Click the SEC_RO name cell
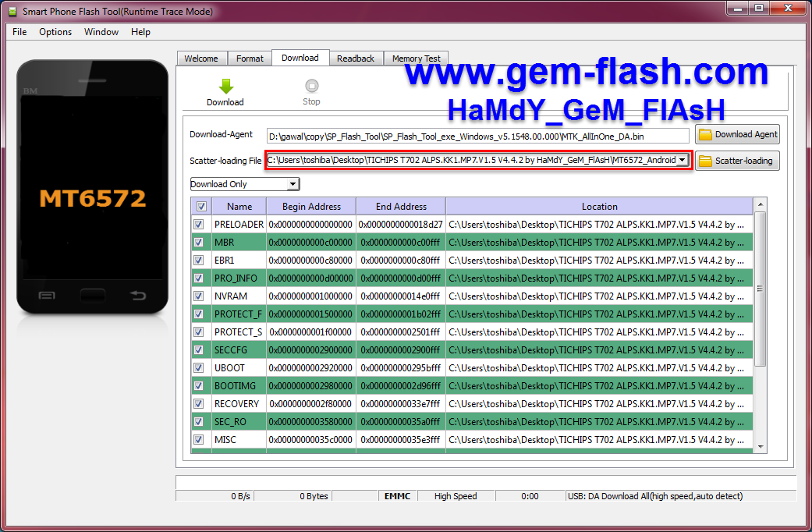812x532 pixels. (x=239, y=422)
